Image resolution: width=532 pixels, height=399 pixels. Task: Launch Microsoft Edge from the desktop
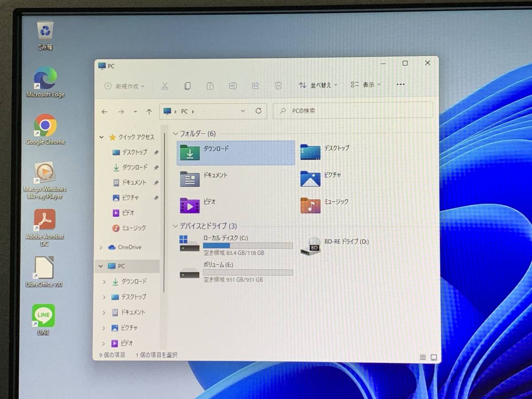click(x=45, y=82)
